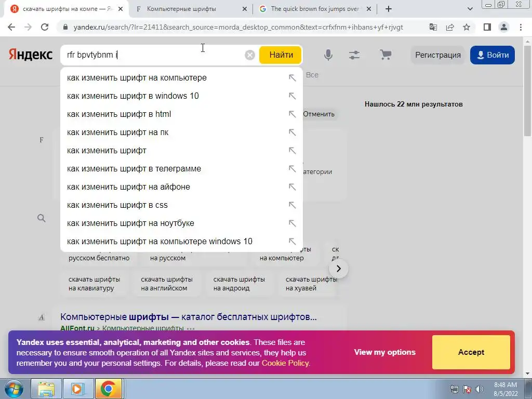Click the network tray icon
Viewport: 532px width, 399px height.
(x=454, y=389)
